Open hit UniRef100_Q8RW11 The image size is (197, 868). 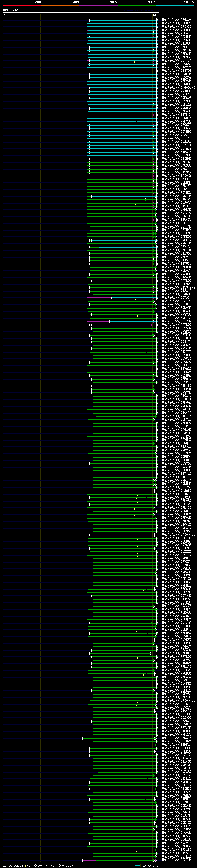pos(176,511)
